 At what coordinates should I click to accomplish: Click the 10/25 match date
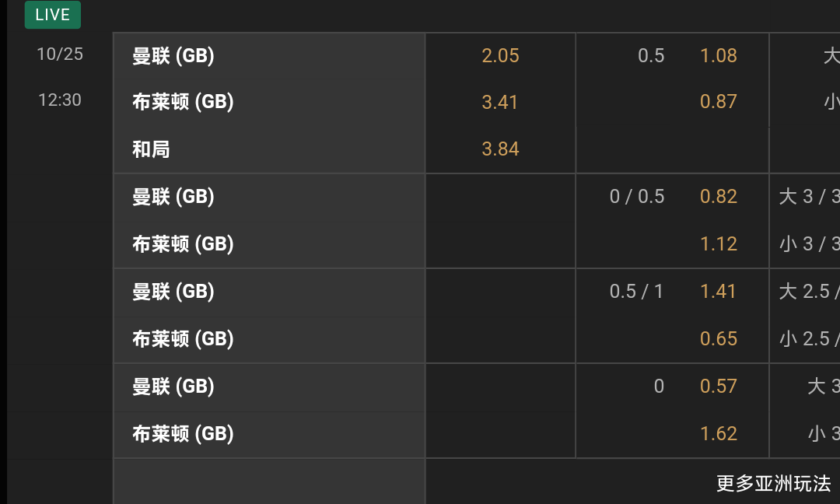coord(60,54)
